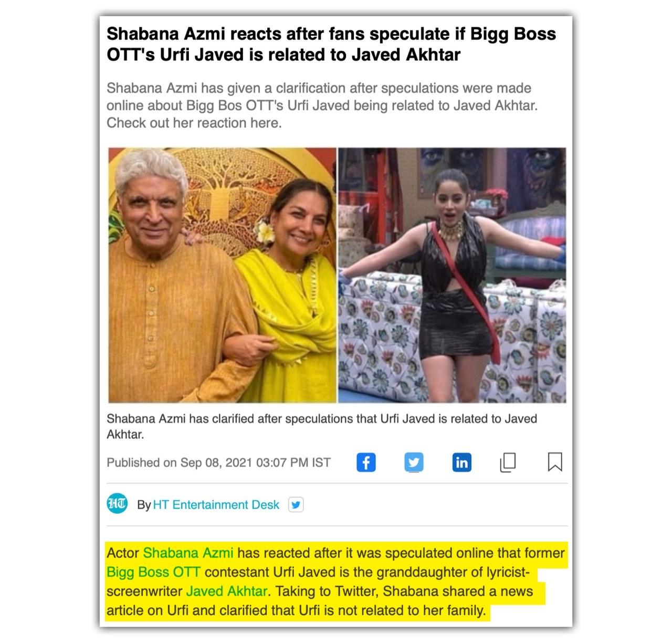672x643 pixels.
Task: Click the article headline about Shabana Azmi
Action: pos(331,44)
